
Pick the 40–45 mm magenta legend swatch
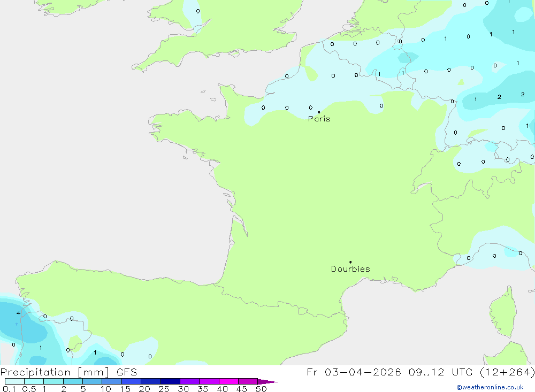pos(228,381)
